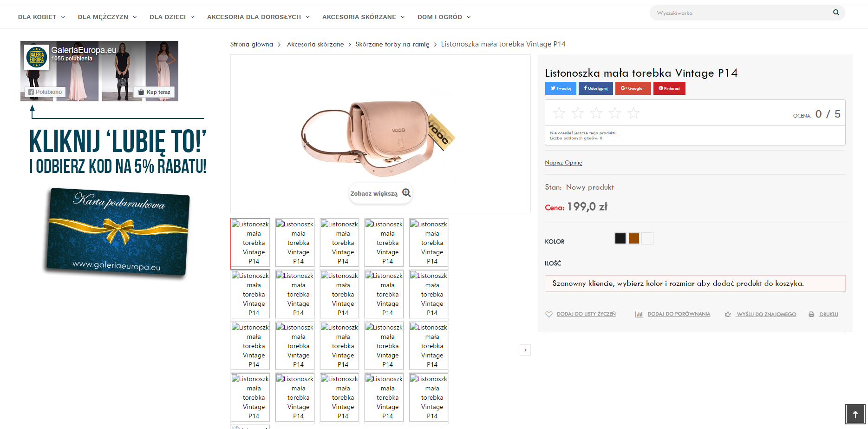Viewport: 868px width, 429px height.
Task: Click the zoom magnifier next to Zobacz większą
Action: (x=406, y=193)
